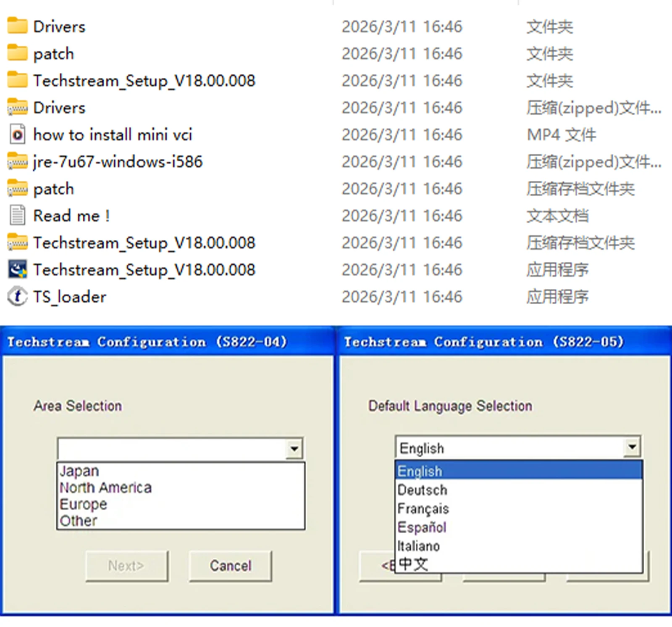Choose North America in the Area list
Image resolution: width=672 pixels, height=627 pixels.
click(181, 487)
